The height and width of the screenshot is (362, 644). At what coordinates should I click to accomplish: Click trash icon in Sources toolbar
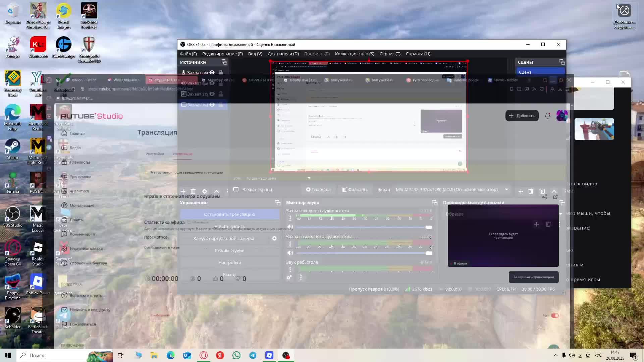[193, 191]
